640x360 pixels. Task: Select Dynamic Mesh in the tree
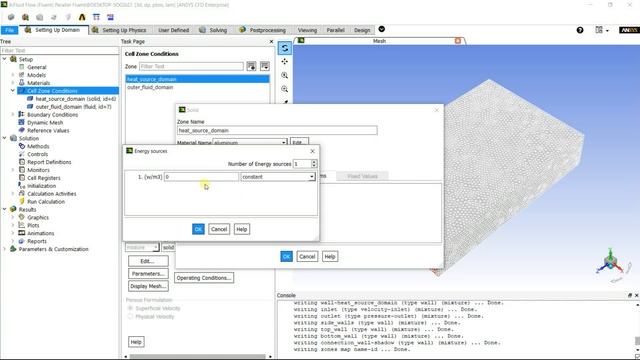(x=45, y=122)
